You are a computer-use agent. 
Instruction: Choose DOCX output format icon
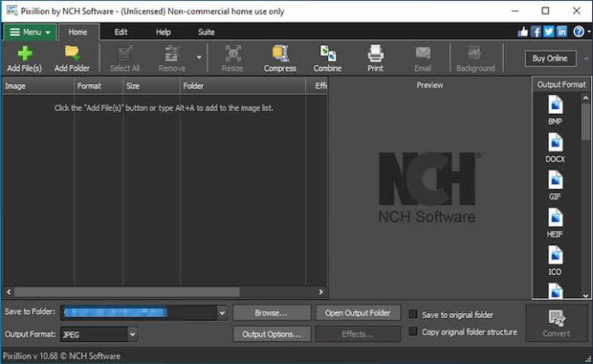554,148
